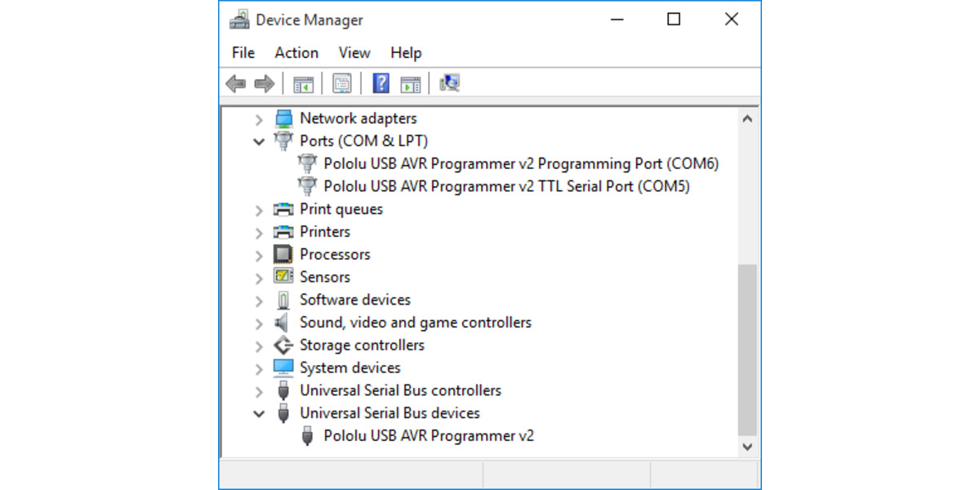Open the File menu

pyautogui.click(x=242, y=52)
